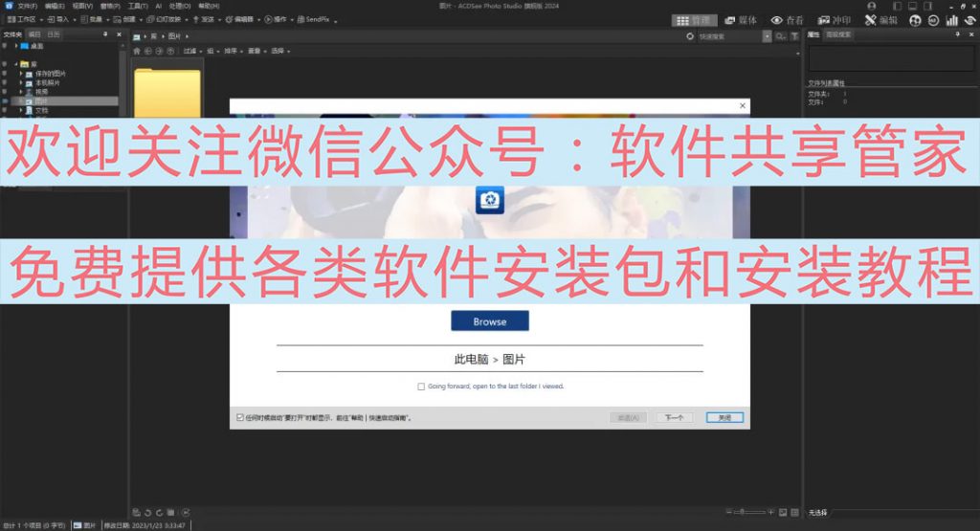Open the 排序 sort dropdown
Screen dimensions: 980x531
233,51
